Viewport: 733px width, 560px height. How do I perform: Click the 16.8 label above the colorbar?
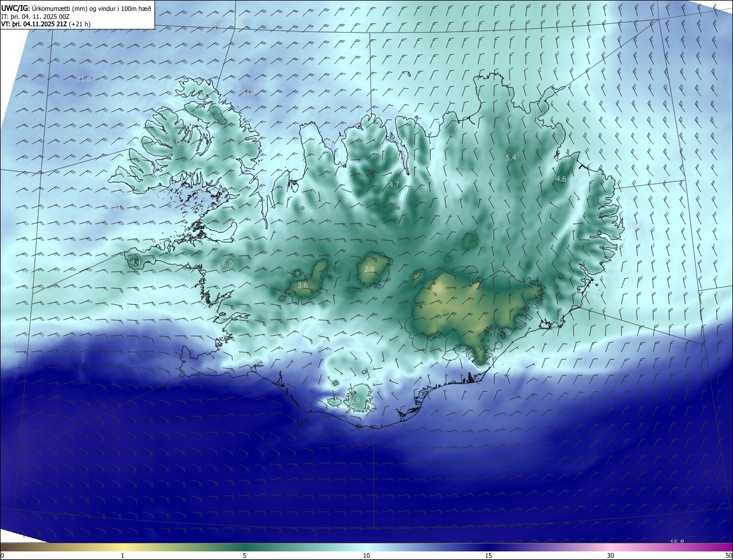click(x=677, y=542)
